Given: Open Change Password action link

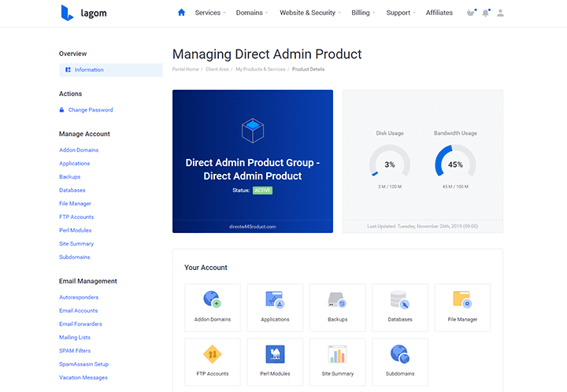Looking at the screenshot, I should (x=91, y=110).
